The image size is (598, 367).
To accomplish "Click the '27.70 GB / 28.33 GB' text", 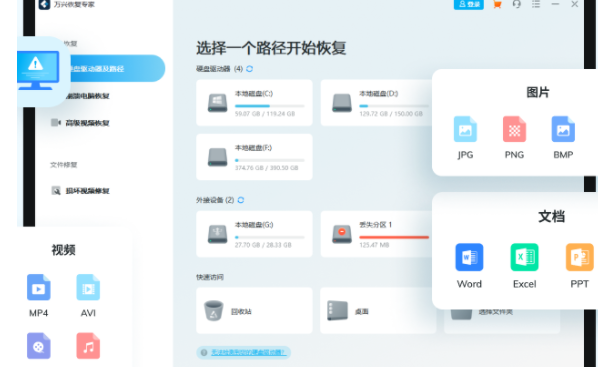I will click(263, 245).
